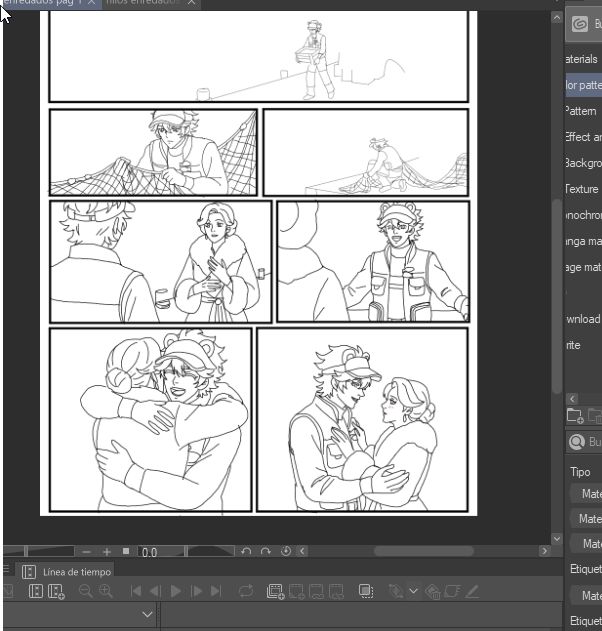Play the animation
Image resolution: width=602 pixels, height=631 pixels.
pos(175,591)
